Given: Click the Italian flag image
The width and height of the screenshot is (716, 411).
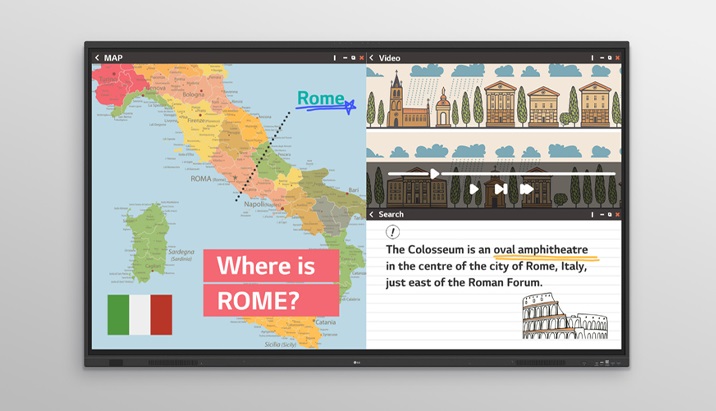Looking at the screenshot, I should pos(140,315).
